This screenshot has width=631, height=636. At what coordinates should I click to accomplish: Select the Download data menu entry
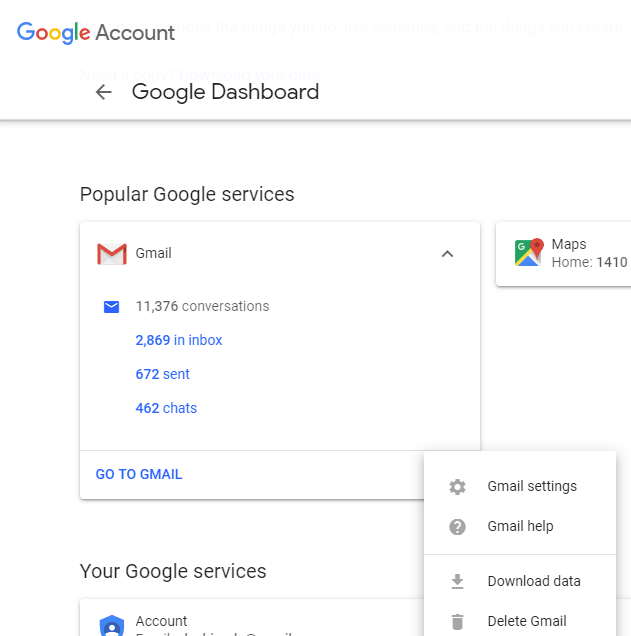[534, 581]
